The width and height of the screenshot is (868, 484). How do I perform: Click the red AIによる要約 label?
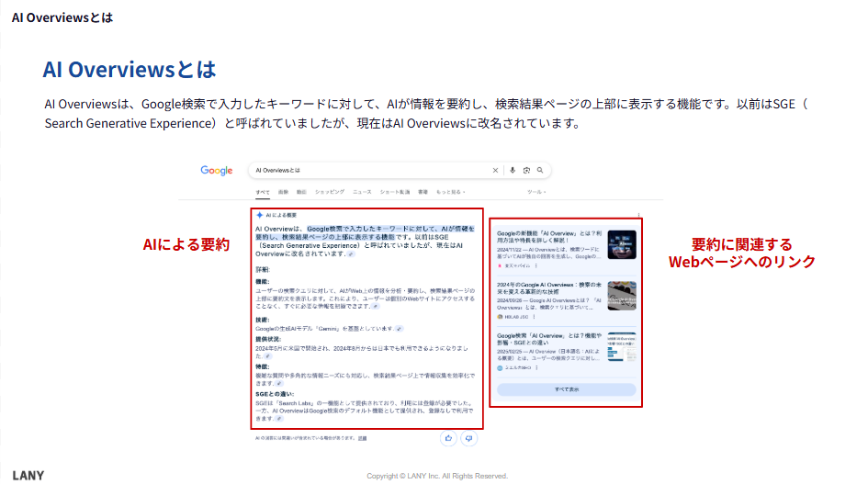(186, 245)
